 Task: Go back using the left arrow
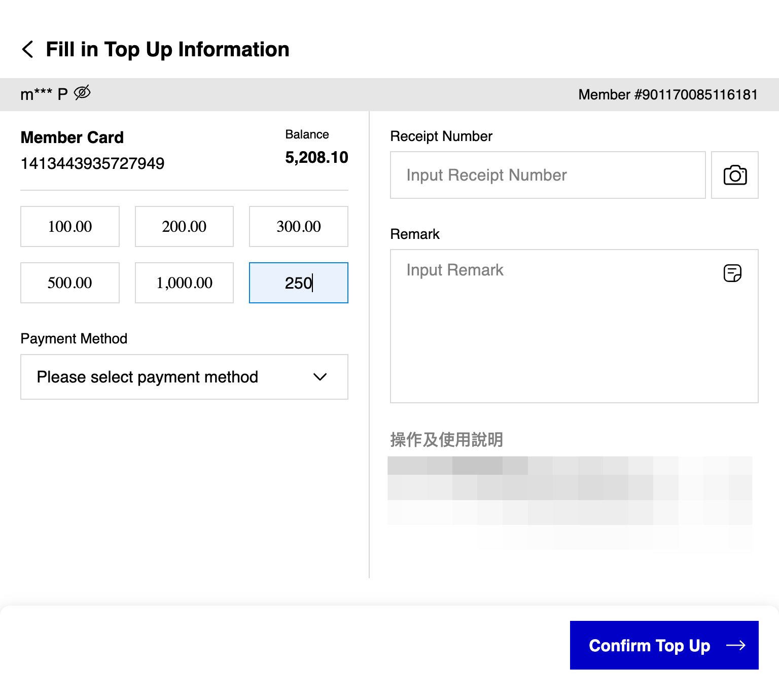pyautogui.click(x=28, y=50)
